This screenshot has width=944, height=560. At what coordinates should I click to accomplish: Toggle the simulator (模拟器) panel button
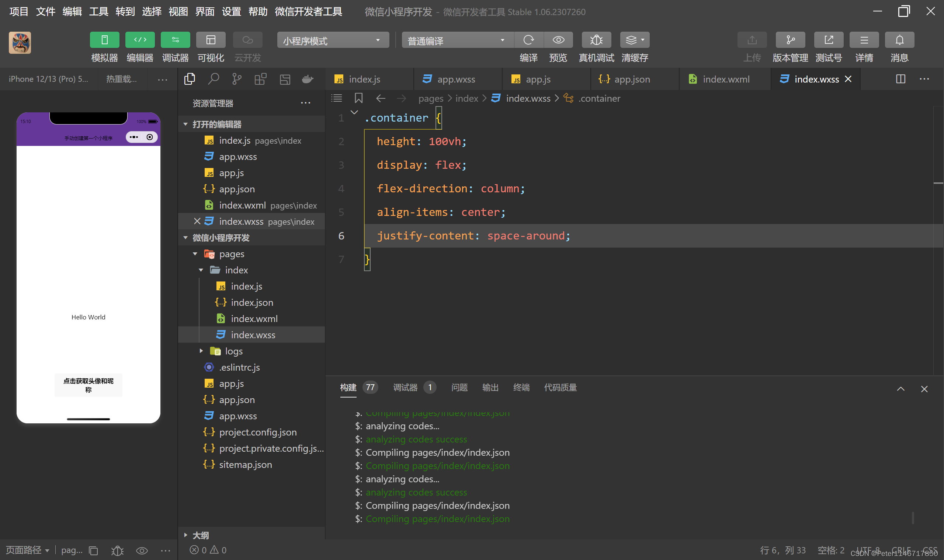(105, 40)
